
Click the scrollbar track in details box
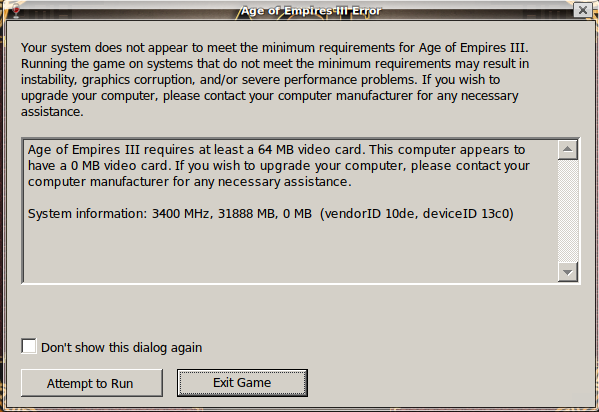[x=568, y=211]
